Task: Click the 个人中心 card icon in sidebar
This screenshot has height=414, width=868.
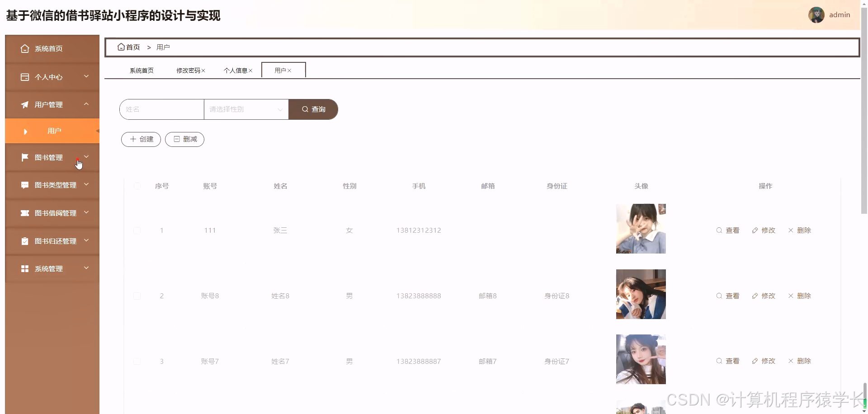Action: click(25, 77)
